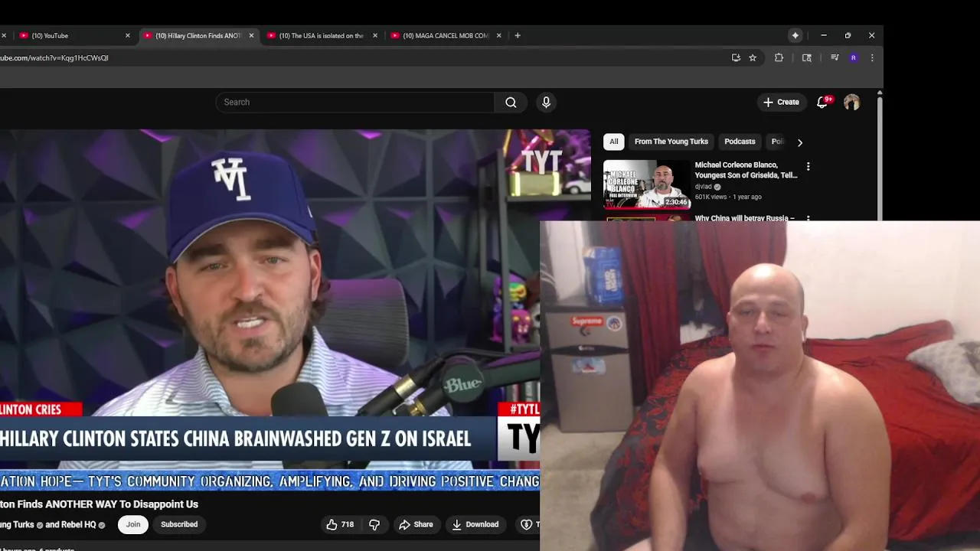Like the video with thumbs up
Screen dimensions: 980x551
pos(340,524)
